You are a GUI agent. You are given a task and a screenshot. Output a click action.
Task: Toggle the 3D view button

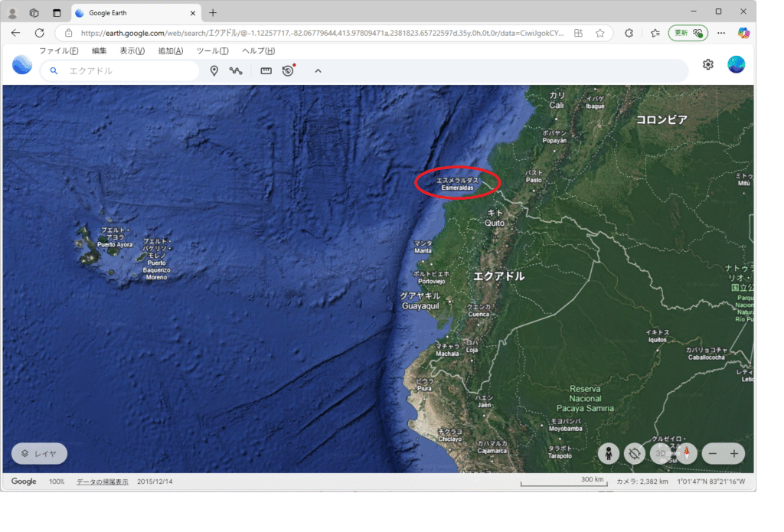661,453
